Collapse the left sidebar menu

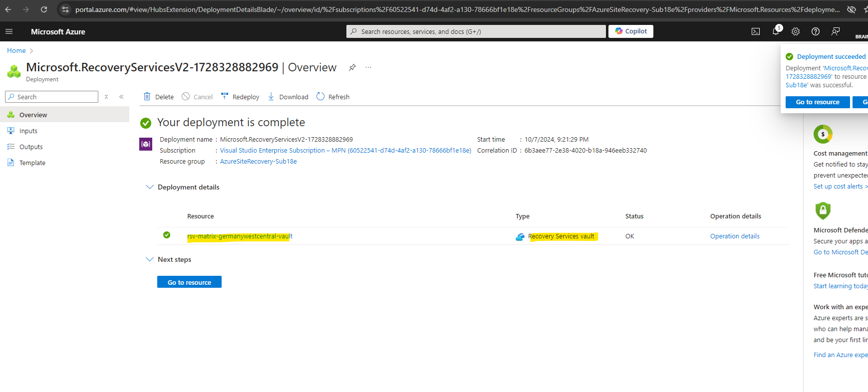point(121,97)
